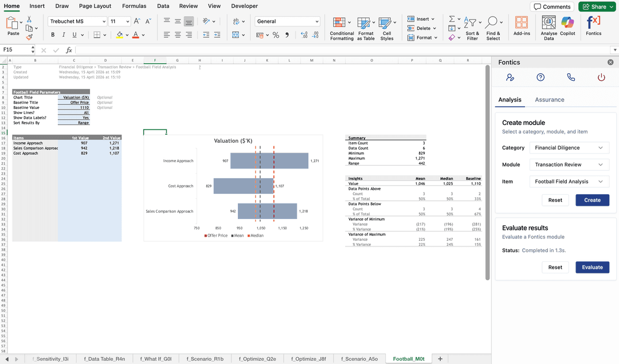Click the Orientation text angle icon
619x364 pixels.
pos(206,21)
